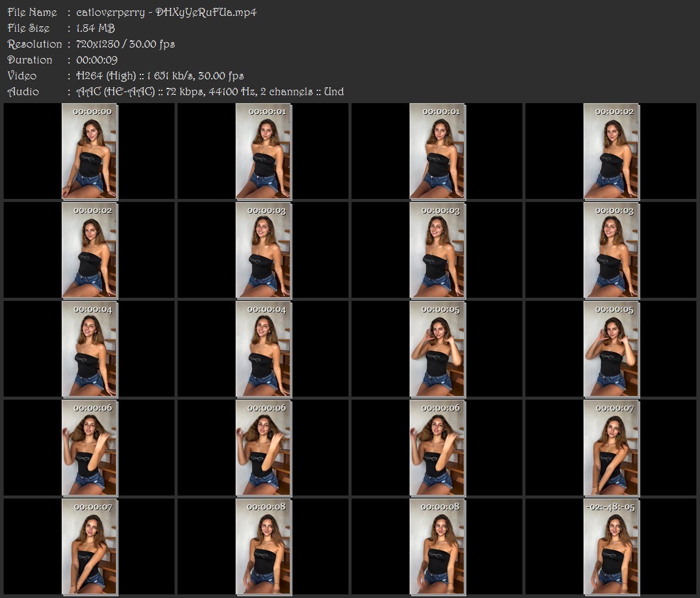Image resolution: width=700 pixels, height=598 pixels.
Task: Pick the second thumbnail stamped 00:00:08
Action: 438,547
